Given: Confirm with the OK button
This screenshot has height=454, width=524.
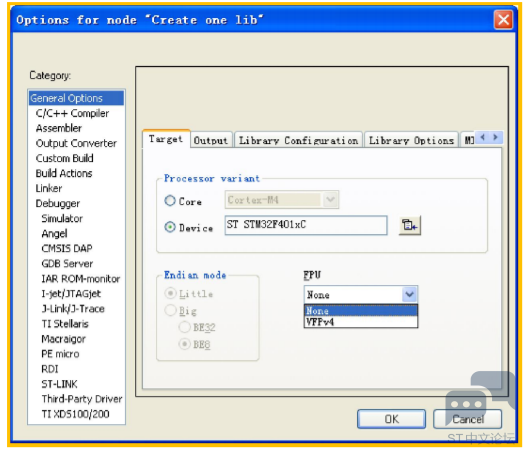Looking at the screenshot, I should point(391,419).
